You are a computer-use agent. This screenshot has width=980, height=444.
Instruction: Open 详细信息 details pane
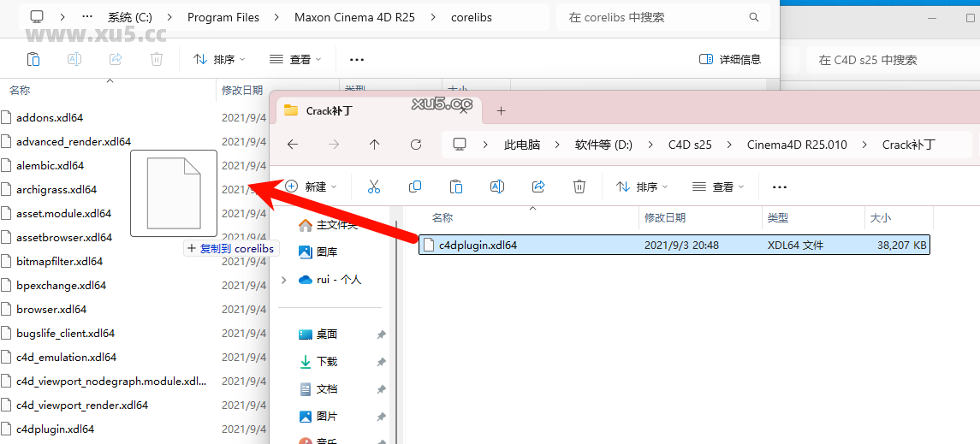coord(729,59)
